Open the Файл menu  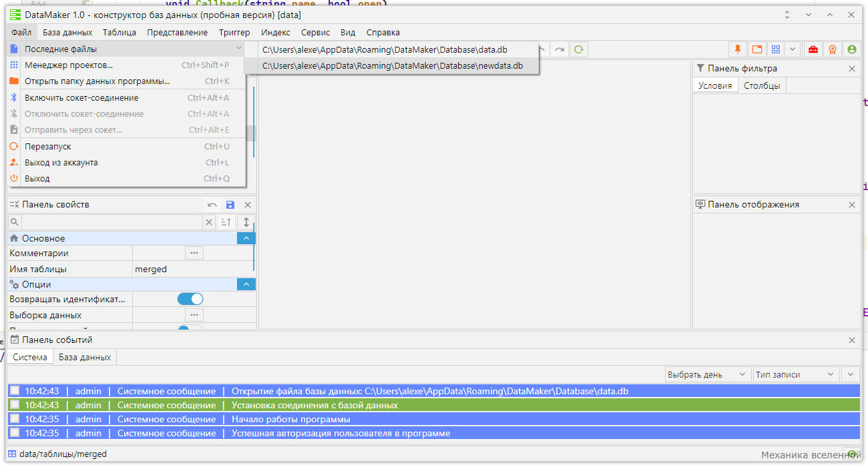click(21, 32)
